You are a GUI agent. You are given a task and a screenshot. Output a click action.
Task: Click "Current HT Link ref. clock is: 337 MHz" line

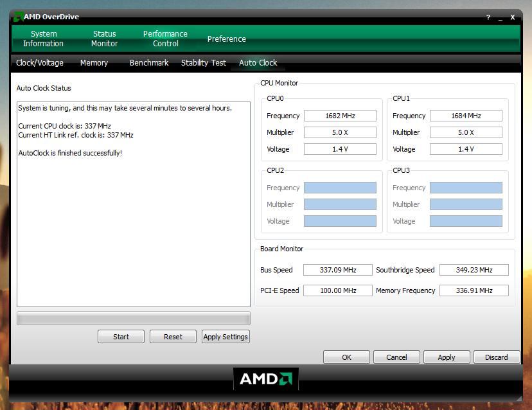76,135
